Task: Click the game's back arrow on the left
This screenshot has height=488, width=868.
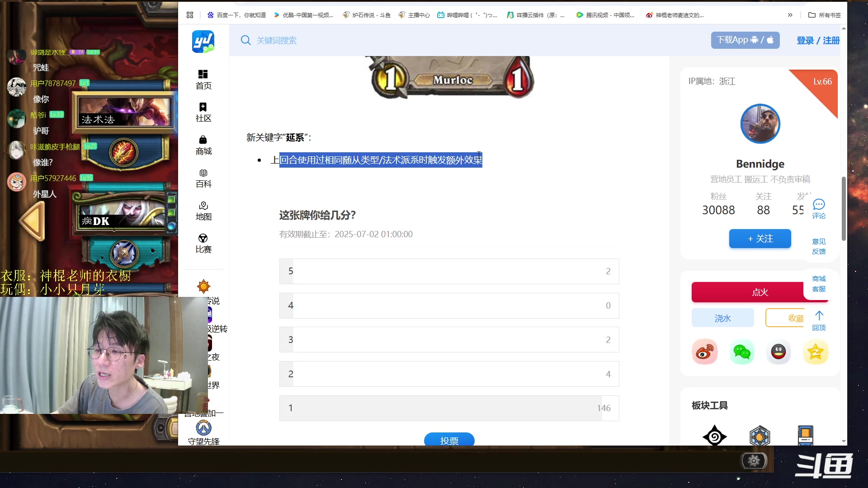Action: pyautogui.click(x=33, y=221)
